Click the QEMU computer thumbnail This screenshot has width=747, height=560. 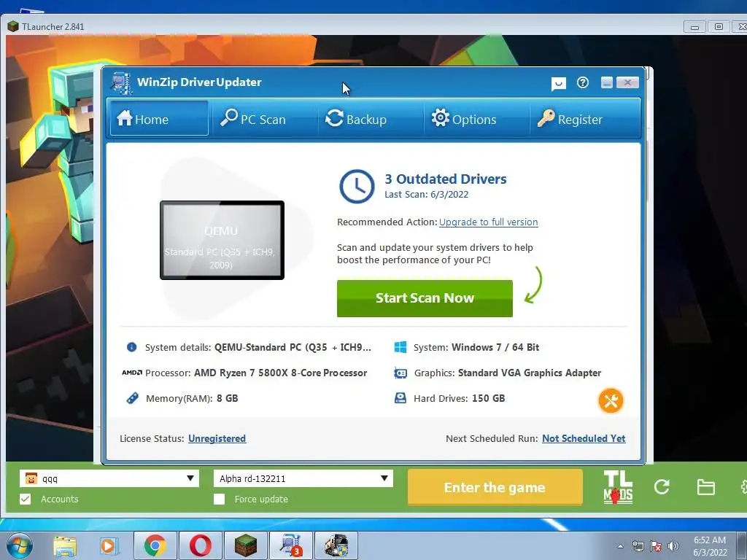[x=222, y=240]
